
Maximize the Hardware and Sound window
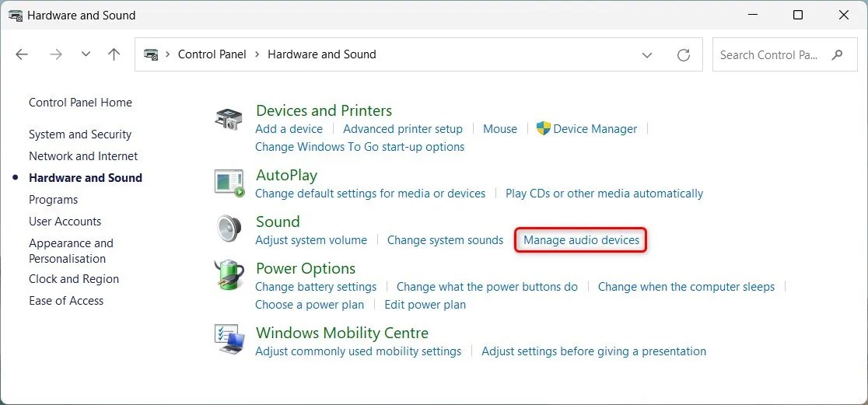pyautogui.click(x=798, y=16)
